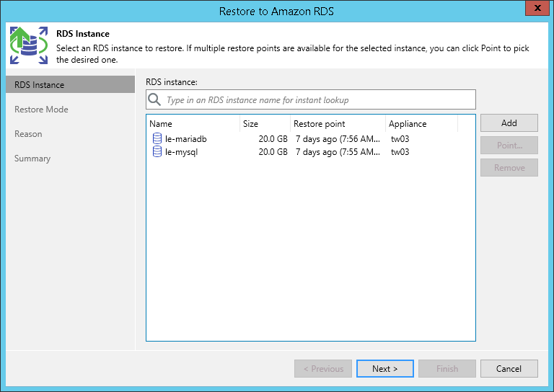Click the le-mysql database icon
The height and width of the screenshot is (392, 554).
pyautogui.click(x=157, y=152)
